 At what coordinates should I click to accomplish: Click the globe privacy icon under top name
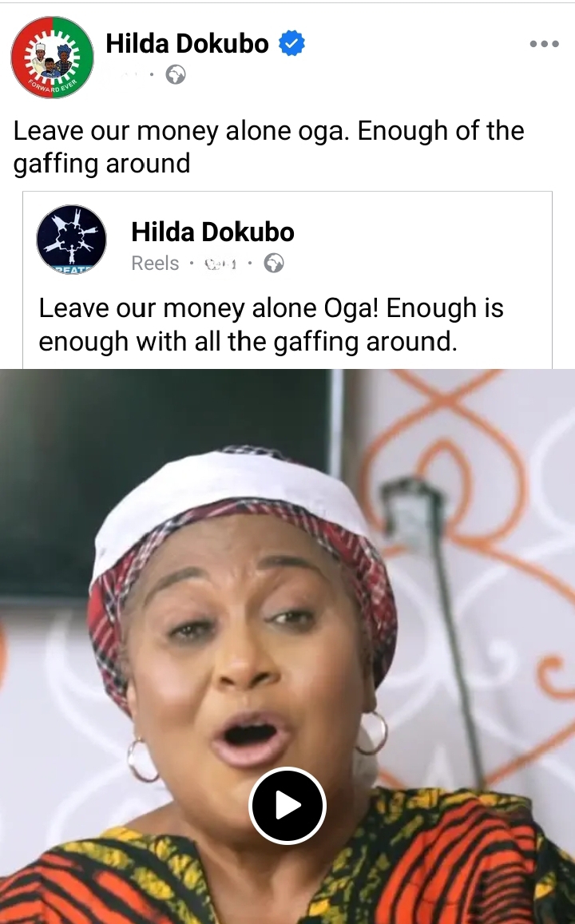176,75
